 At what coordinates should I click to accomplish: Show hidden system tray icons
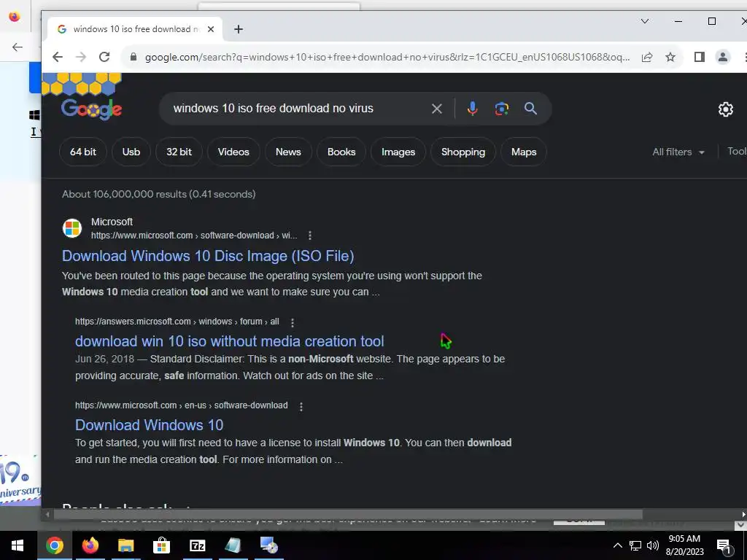click(617, 545)
